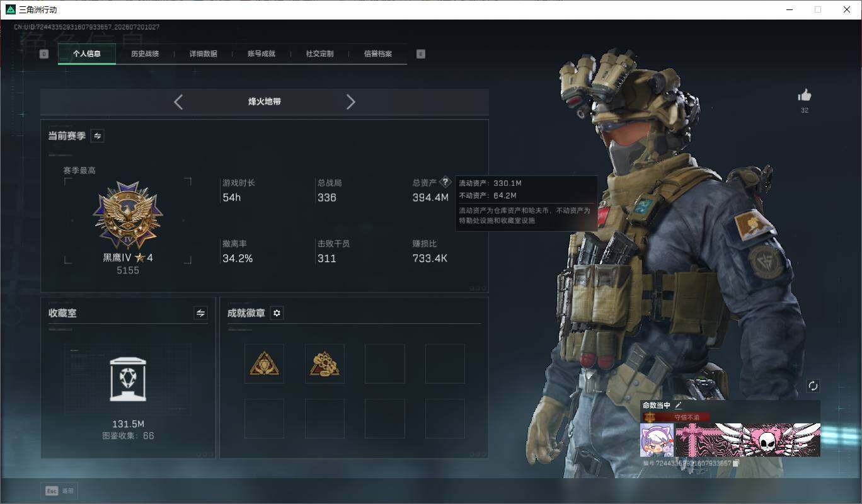This screenshot has width=862, height=504.
Task: Click the 131.5M collection value
Action: [128, 424]
